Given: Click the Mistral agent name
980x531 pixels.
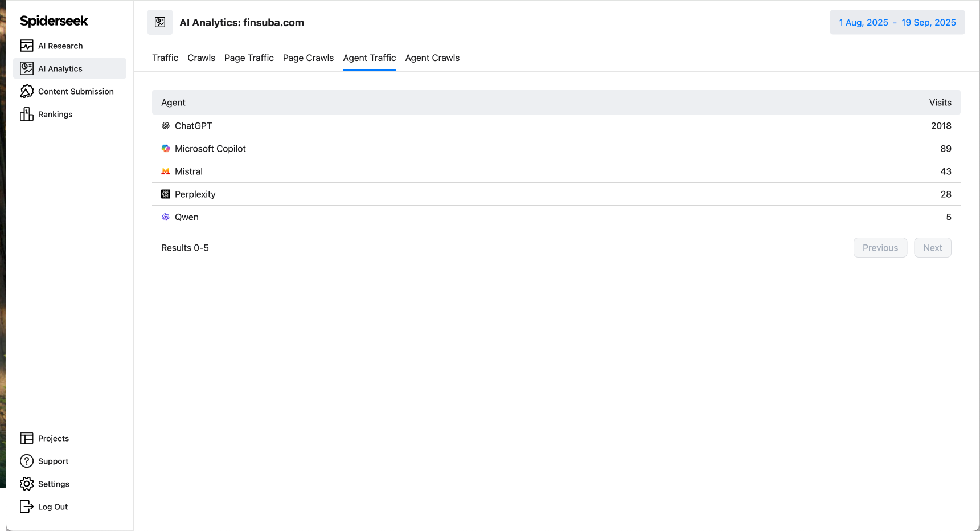Looking at the screenshot, I should point(188,171).
